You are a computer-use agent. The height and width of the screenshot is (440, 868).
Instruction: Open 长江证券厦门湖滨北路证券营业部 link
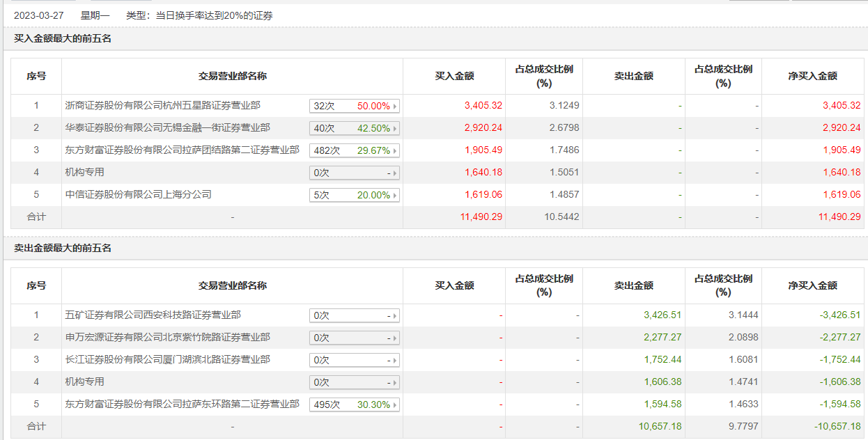click(x=168, y=360)
